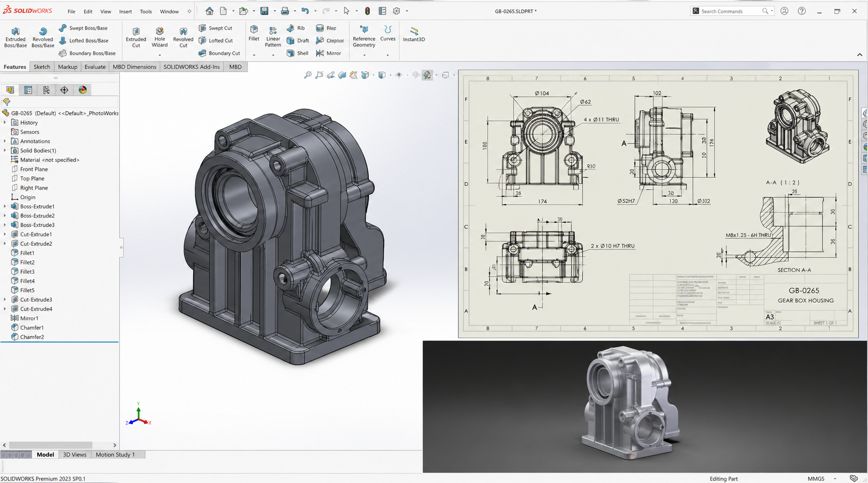Click the Zoom to Area icon
The width and height of the screenshot is (868, 483).
point(319,75)
